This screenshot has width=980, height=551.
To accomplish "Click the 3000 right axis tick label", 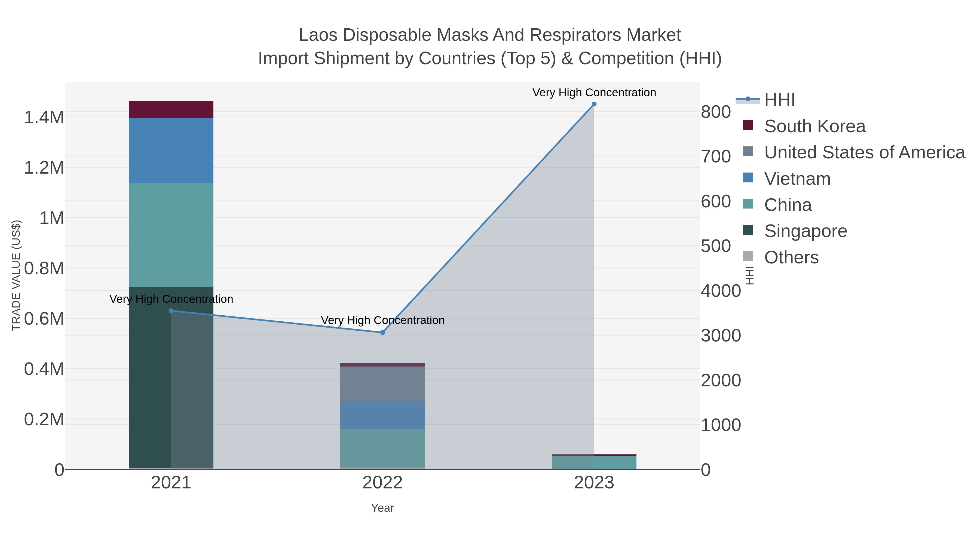I will click(721, 335).
